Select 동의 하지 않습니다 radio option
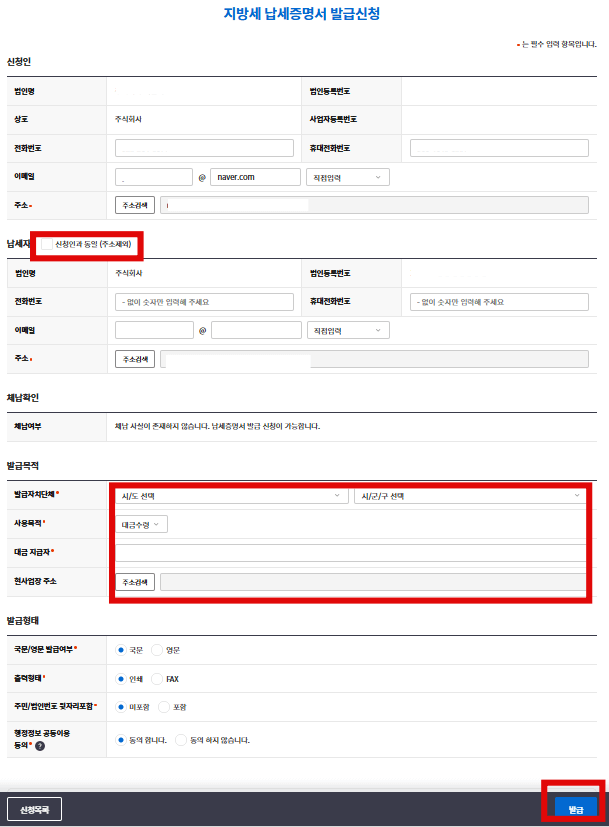 coord(181,740)
